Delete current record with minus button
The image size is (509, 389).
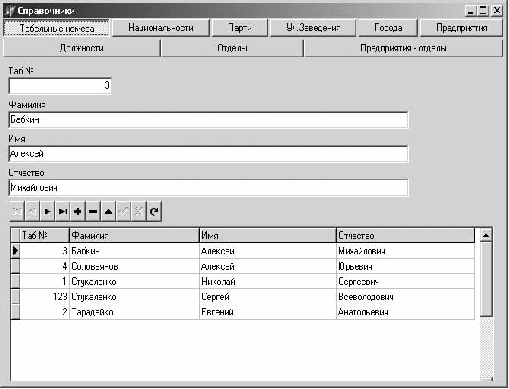(x=93, y=211)
